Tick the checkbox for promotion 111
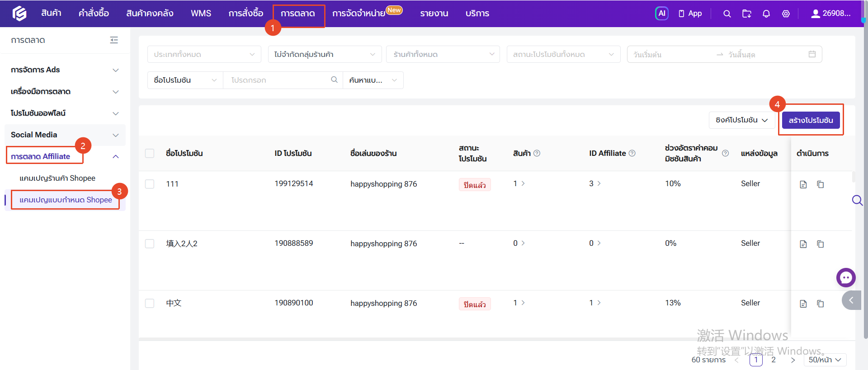The height and width of the screenshot is (370, 868). tap(150, 184)
